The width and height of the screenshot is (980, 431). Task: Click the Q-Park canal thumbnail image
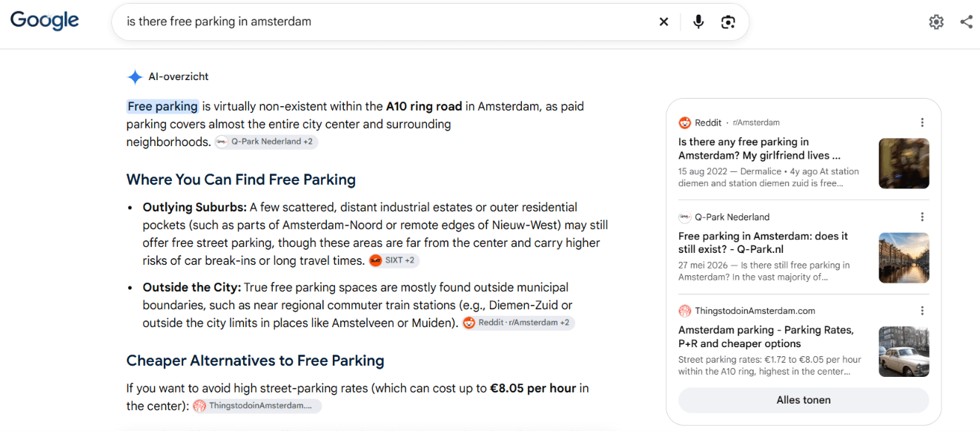click(x=904, y=257)
